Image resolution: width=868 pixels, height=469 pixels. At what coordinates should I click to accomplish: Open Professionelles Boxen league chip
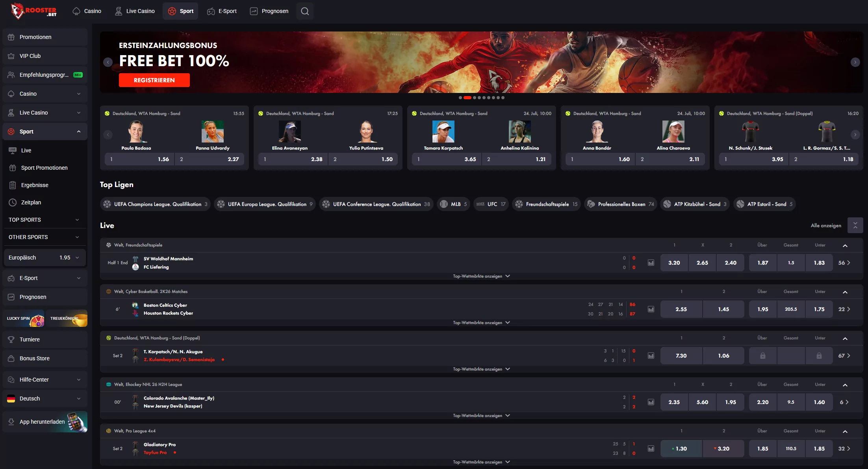click(x=620, y=204)
